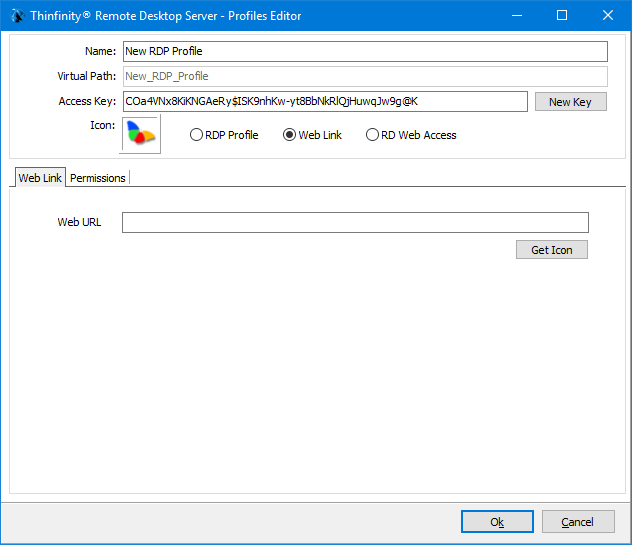Select the RDP Profile radio button
Image resolution: width=632 pixels, height=545 pixels.
point(224,135)
